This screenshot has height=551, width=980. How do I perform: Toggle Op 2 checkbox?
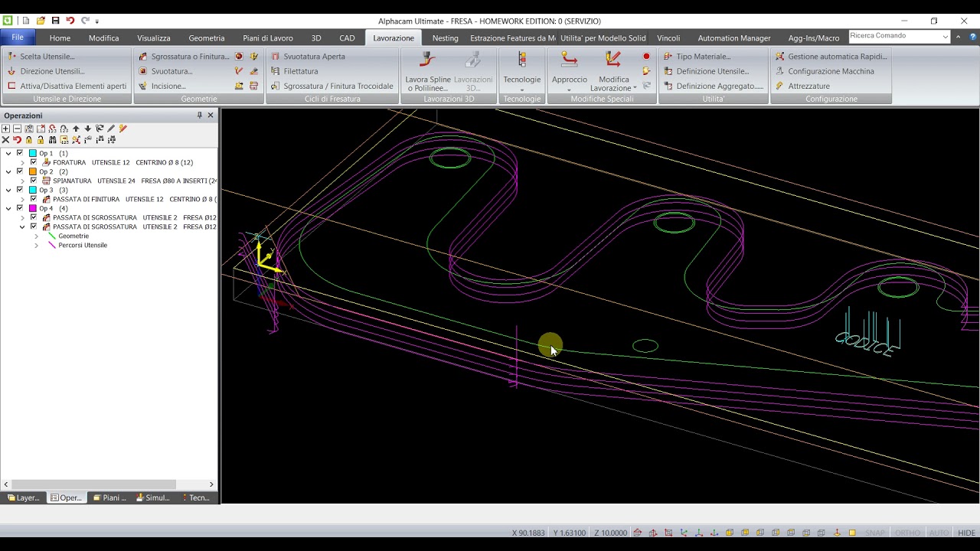pyautogui.click(x=20, y=171)
